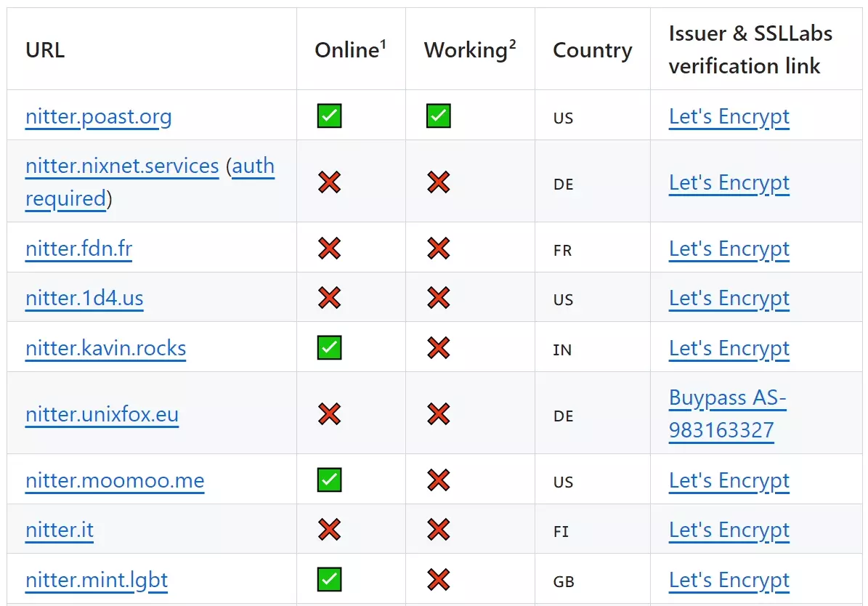The width and height of the screenshot is (868, 606).
Task: Click the red X under Working for nitter.kavin.rocks
Action: (438, 347)
